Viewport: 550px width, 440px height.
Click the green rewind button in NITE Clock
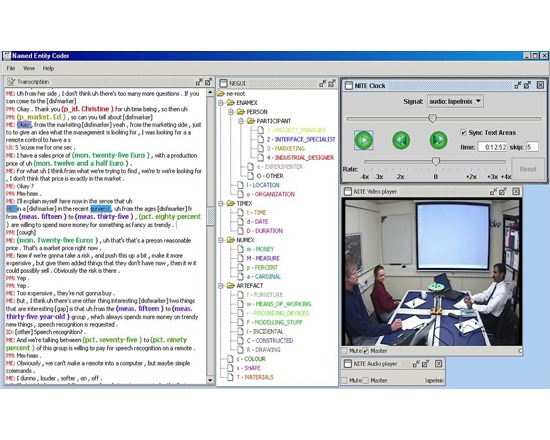pyautogui.click(x=401, y=140)
